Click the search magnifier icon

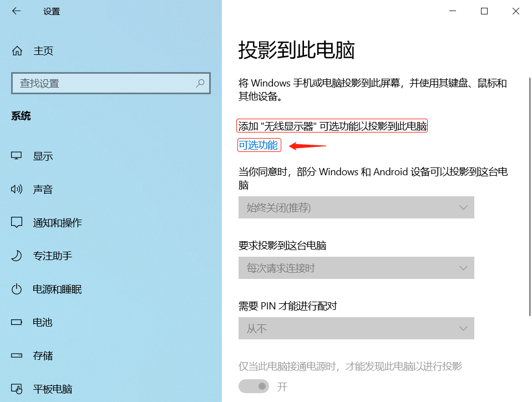[x=200, y=83]
